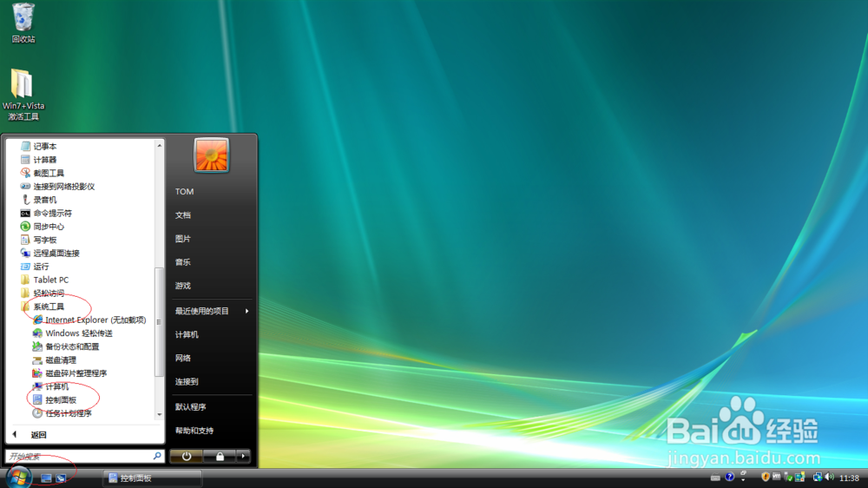Select the Win7+Vista 激活工具 desktop folder
The image size is (868, 488).
coord(23,95)
